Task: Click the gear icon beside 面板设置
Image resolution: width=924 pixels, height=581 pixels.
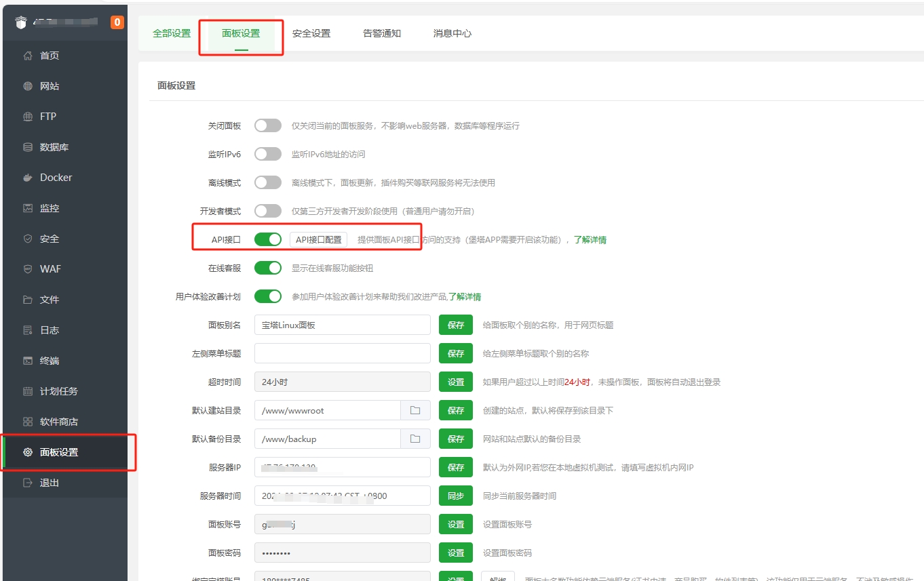Action: pyautogui.click(x=28, y=452)
